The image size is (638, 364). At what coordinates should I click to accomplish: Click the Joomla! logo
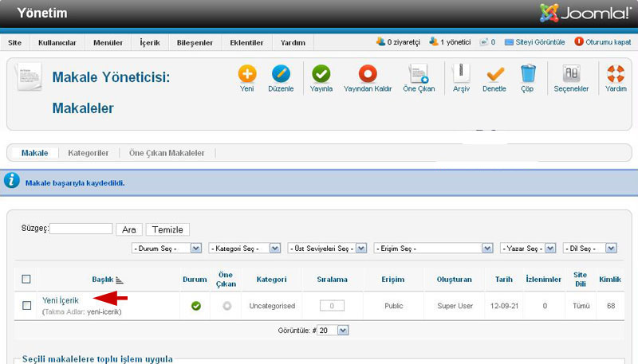(585, 13)
